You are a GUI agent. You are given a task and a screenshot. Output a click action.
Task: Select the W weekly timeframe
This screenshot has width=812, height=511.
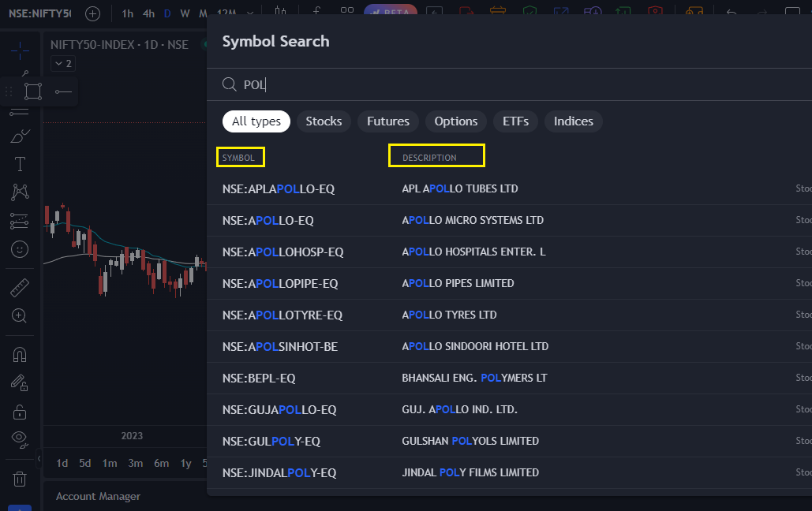click(185, 13)
